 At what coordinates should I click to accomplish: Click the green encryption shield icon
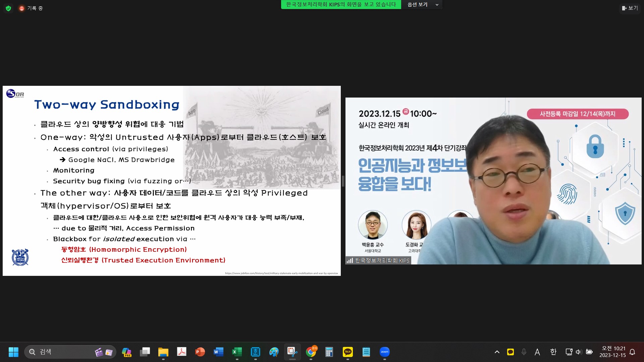click(8, 8)
